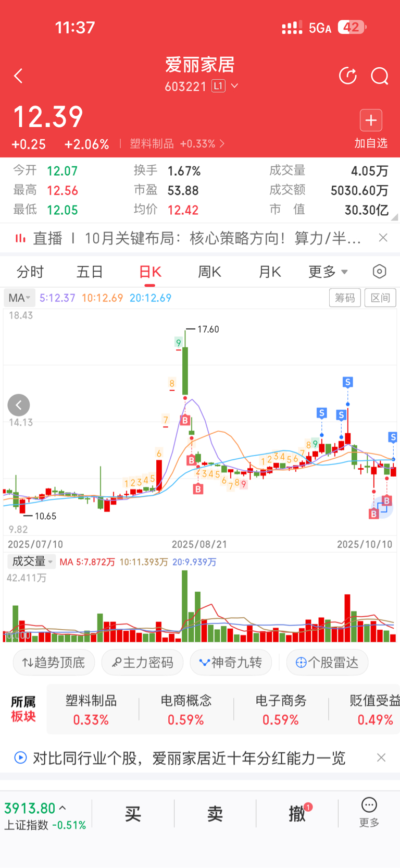
Task: Switch to 月K tab
Action: point(270,272)
